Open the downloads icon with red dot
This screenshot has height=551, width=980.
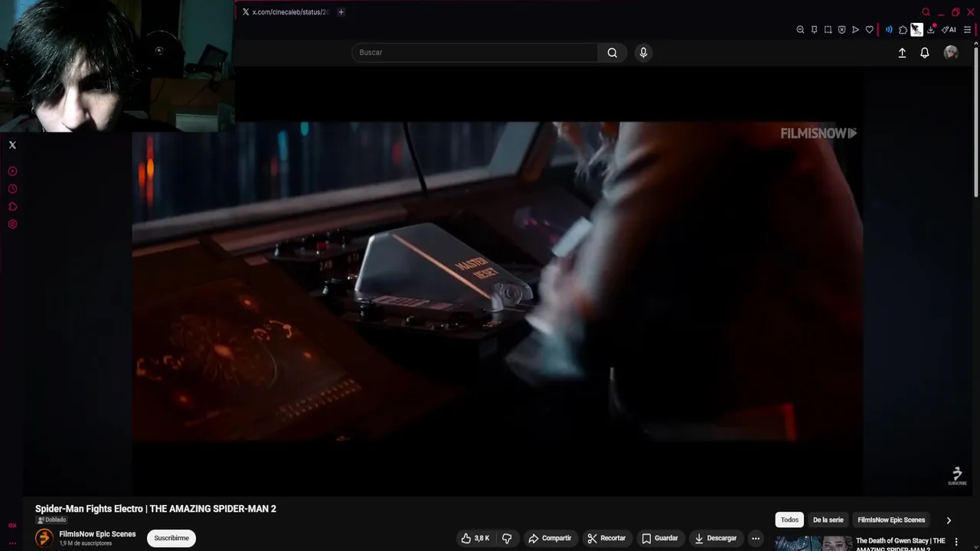click(931, 30)
